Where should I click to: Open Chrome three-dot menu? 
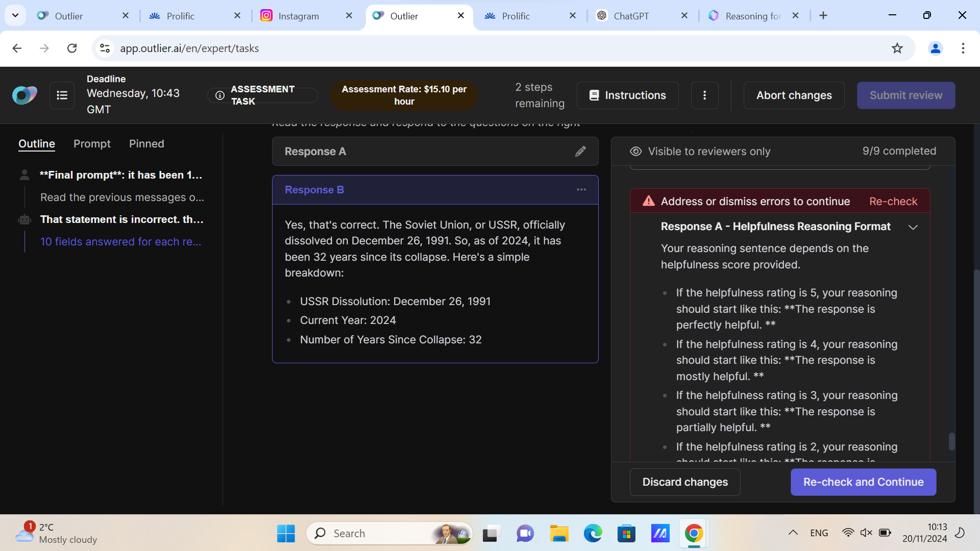[x=963, y=48]
